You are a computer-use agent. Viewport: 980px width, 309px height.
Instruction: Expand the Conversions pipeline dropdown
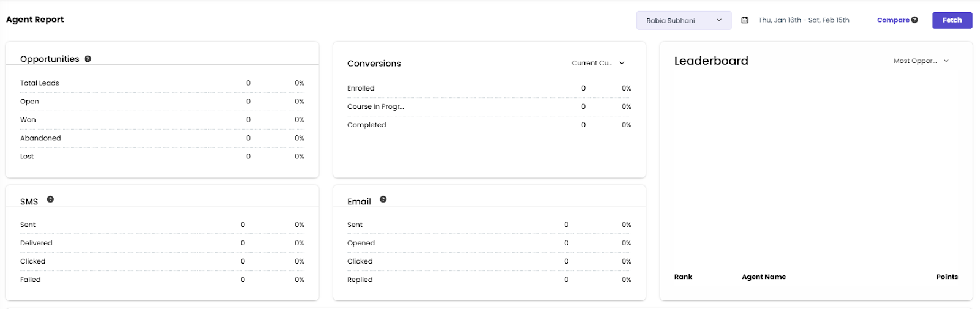(598, 63)
